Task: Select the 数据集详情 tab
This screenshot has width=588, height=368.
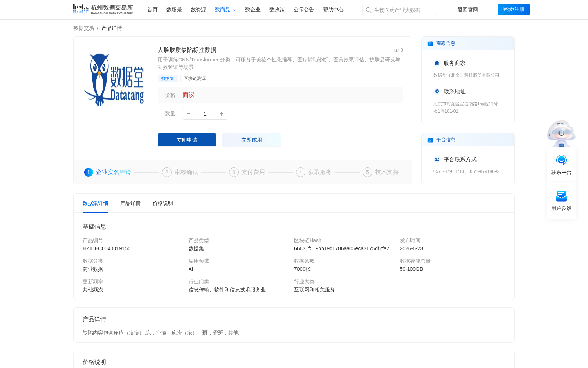Action: pos(96,204)
